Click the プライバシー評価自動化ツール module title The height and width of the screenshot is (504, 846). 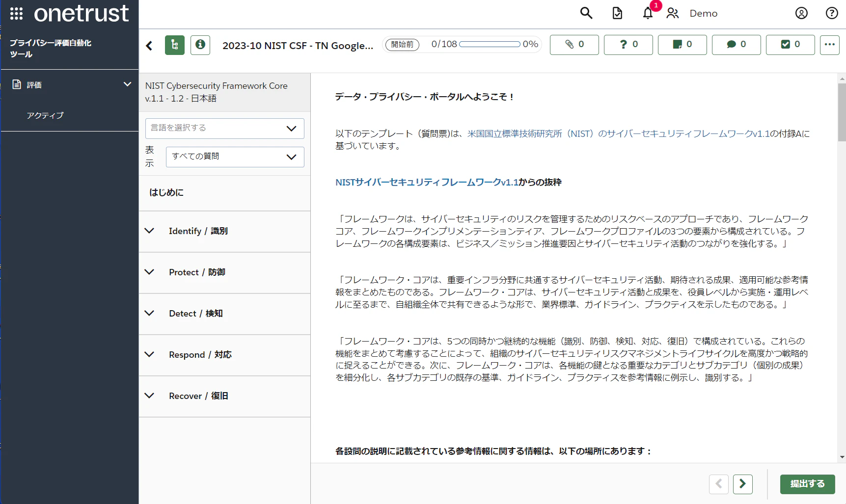(51, 49)
